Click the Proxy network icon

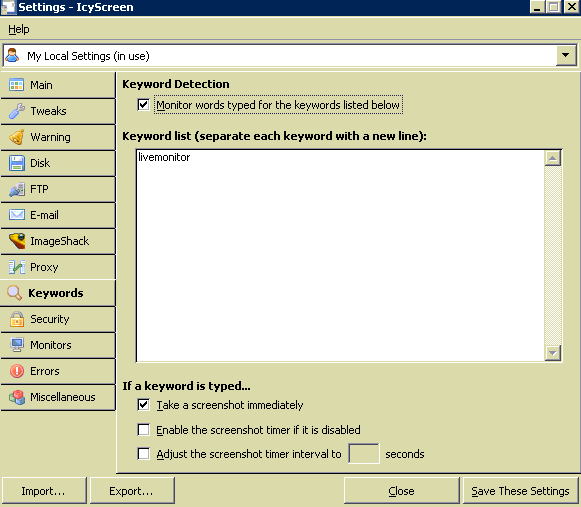[x=16, y=267]
